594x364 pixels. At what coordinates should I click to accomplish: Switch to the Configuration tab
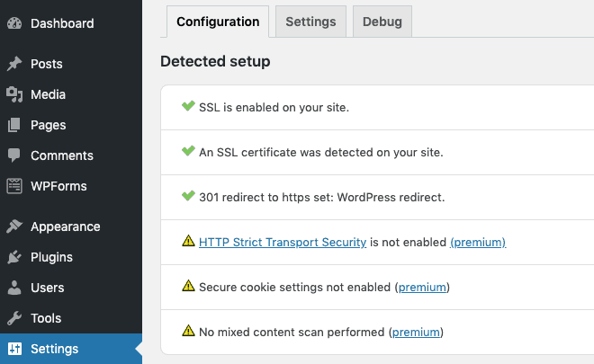tap(218, 22)
